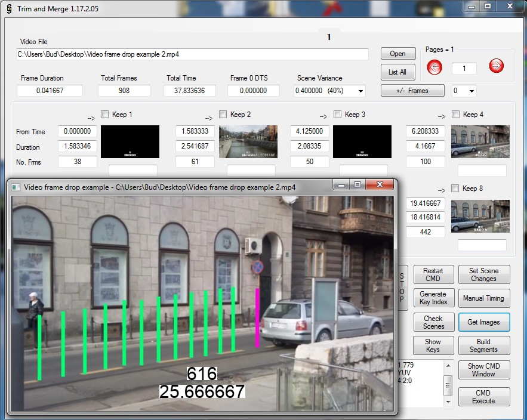527x420 pixels.
Task: Click the Total Frames field
Action: 124,91
